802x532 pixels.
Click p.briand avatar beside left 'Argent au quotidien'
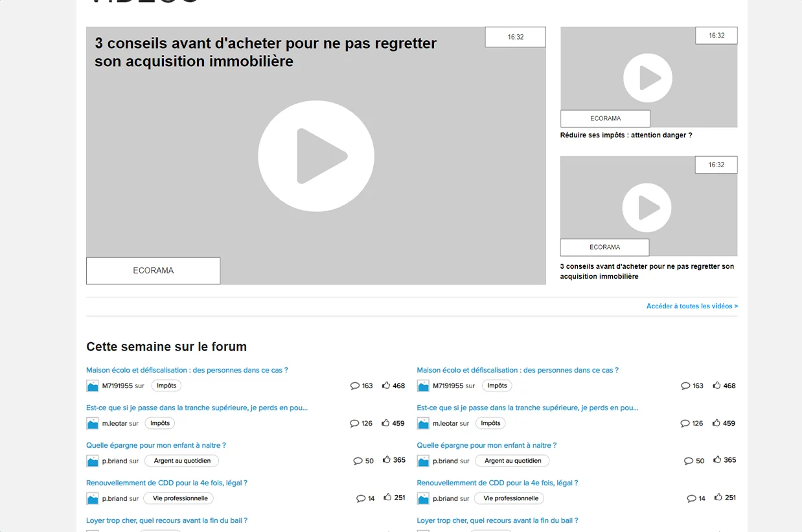click(x=93, y=461)
